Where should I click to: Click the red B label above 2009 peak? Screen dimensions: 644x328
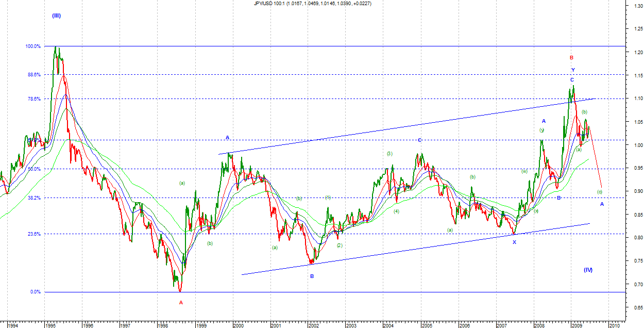click(571, 58)
